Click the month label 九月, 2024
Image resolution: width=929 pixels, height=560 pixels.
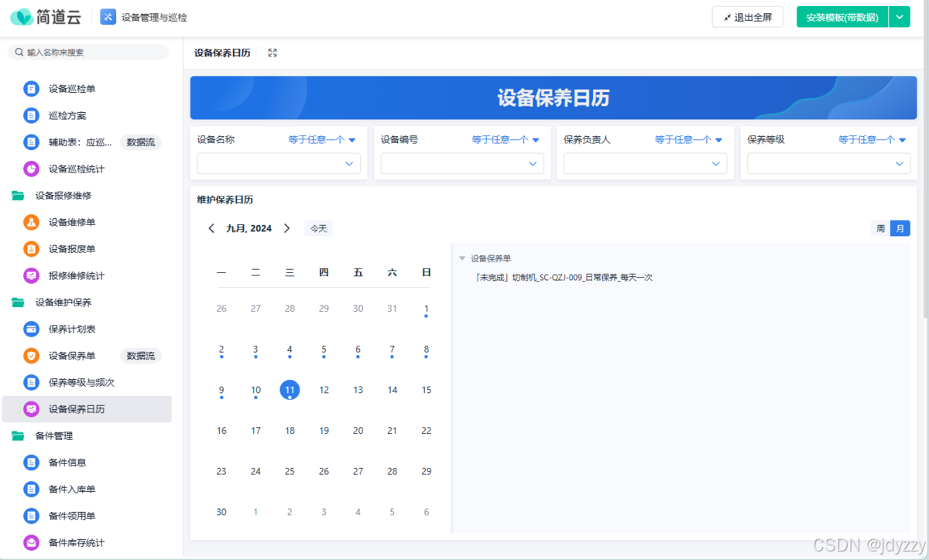pyautogui.click(x=249, y=228)
